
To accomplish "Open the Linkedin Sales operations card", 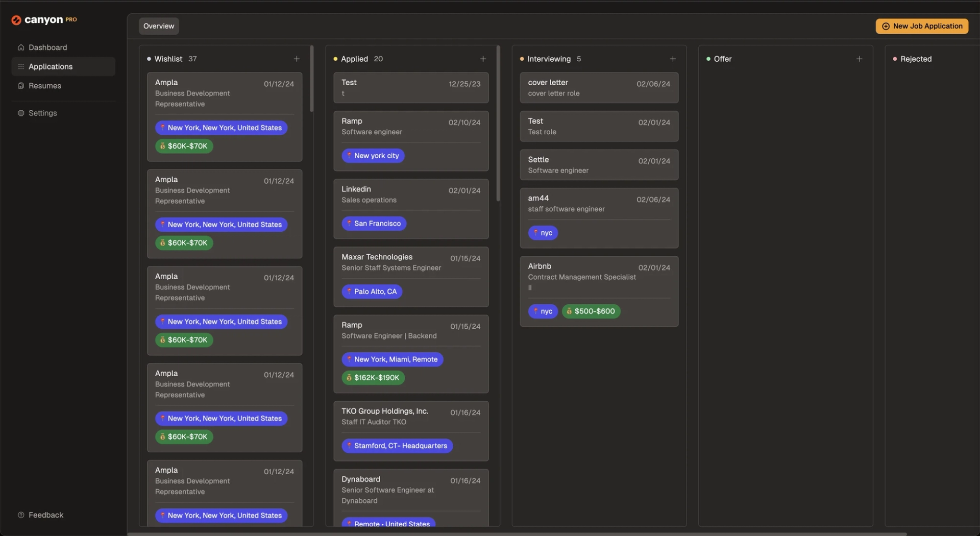I will click(411, 209).
